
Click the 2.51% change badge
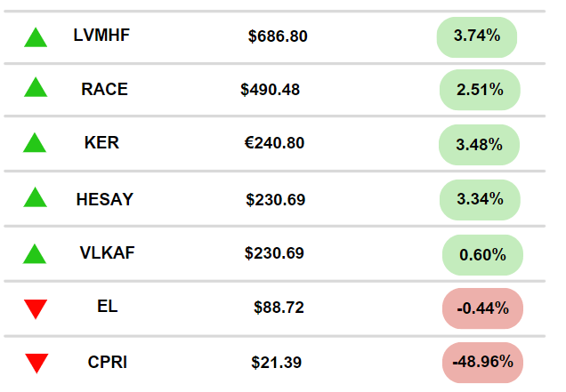[480, 90]
